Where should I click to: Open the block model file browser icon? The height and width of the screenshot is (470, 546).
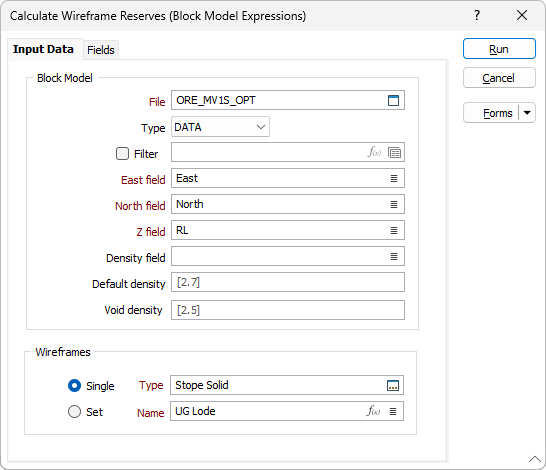pyautogui.click(x=393, y=100)
